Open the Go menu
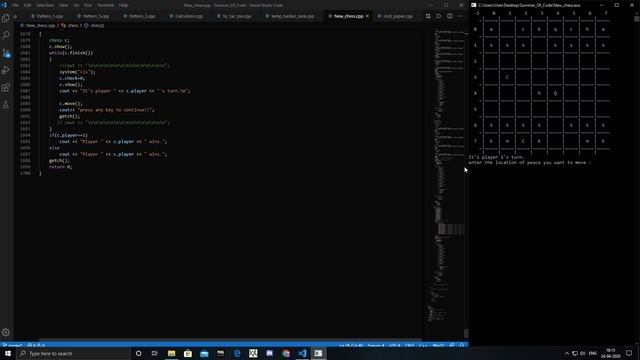 point(76,5)
